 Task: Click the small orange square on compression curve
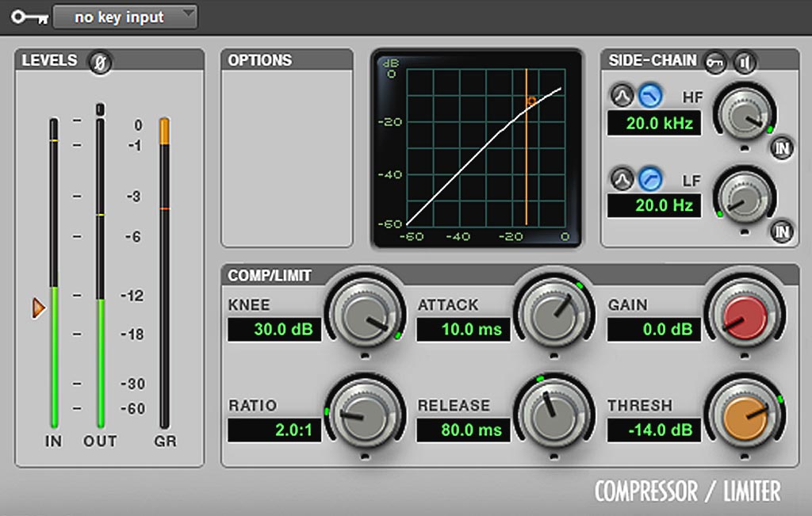click(x=531, y=101)
